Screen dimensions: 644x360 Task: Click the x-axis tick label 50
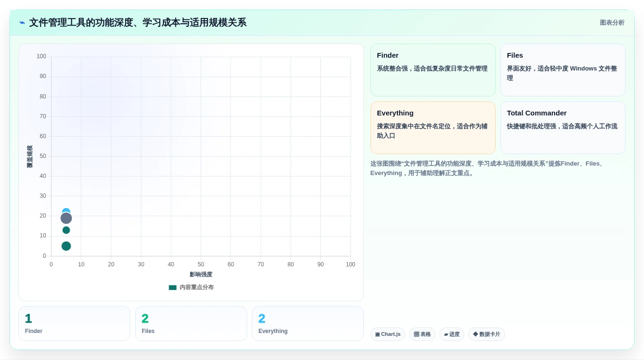tap(201, 264)
